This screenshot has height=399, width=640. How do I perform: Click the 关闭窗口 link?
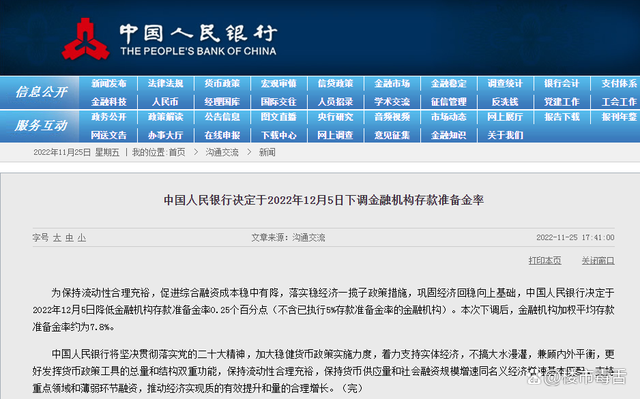pyautogui.click(x=598, y=261)
